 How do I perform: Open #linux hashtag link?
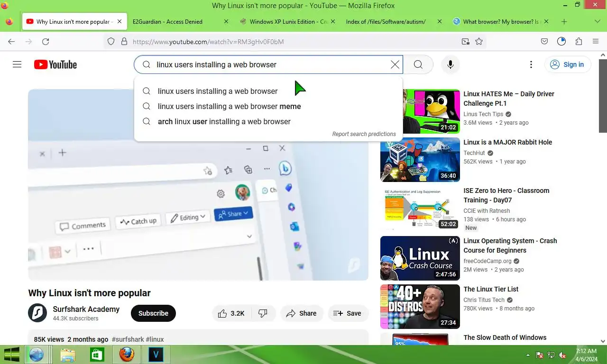155,339
